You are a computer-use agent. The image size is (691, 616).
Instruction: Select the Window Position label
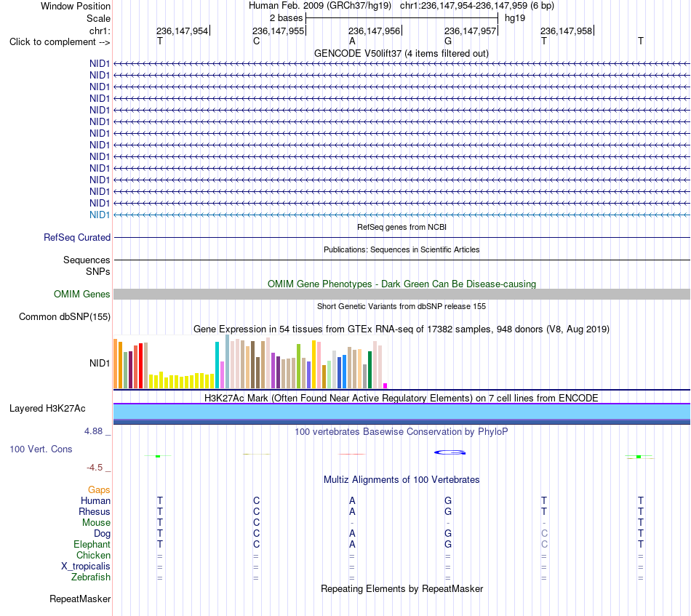tap(76, 6)
